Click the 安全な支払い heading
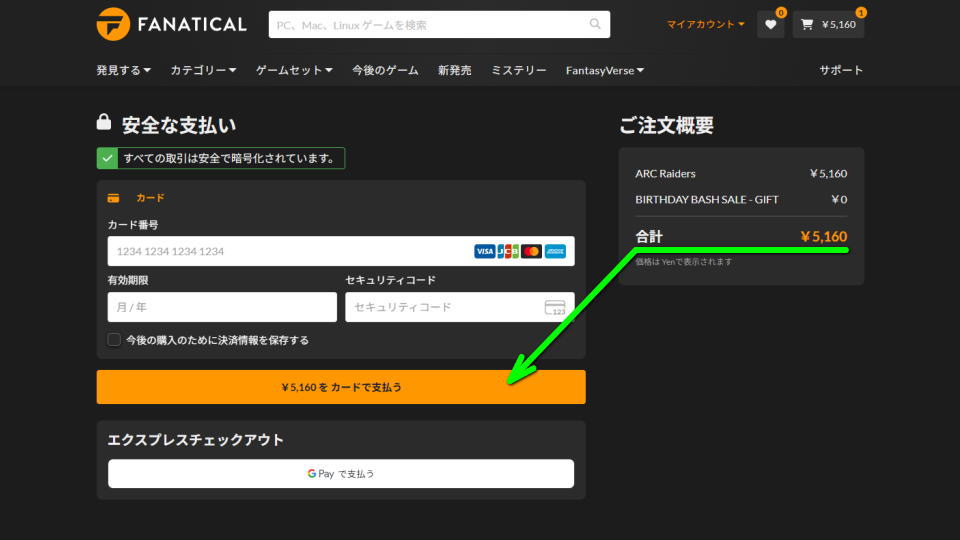The height and width of the screenshot is (540, 960). 179,125
